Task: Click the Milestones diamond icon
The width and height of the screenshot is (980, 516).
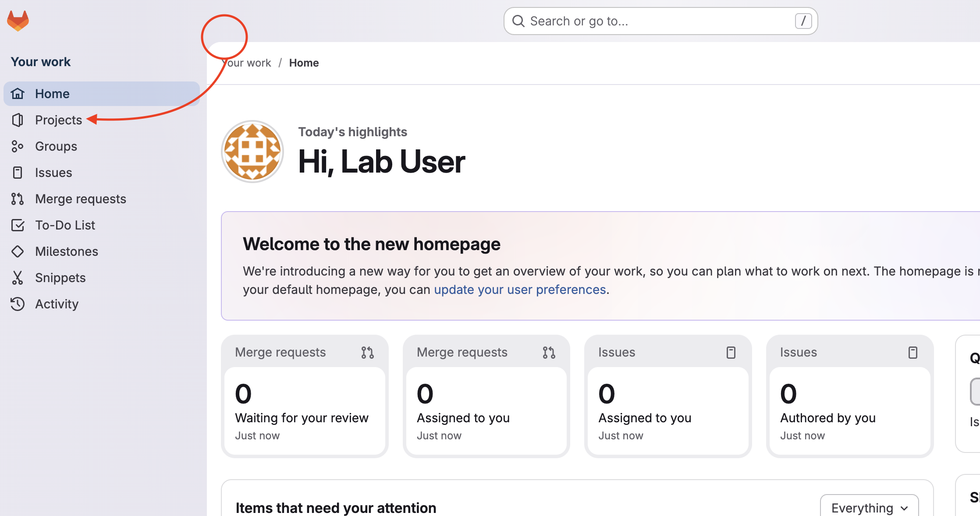Action: 18,251
